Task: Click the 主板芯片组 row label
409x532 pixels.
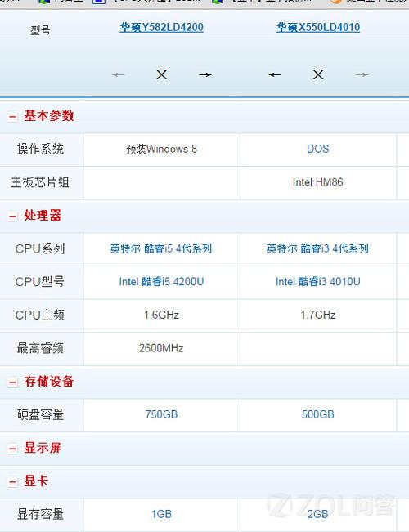Action: tap(40, 182)
